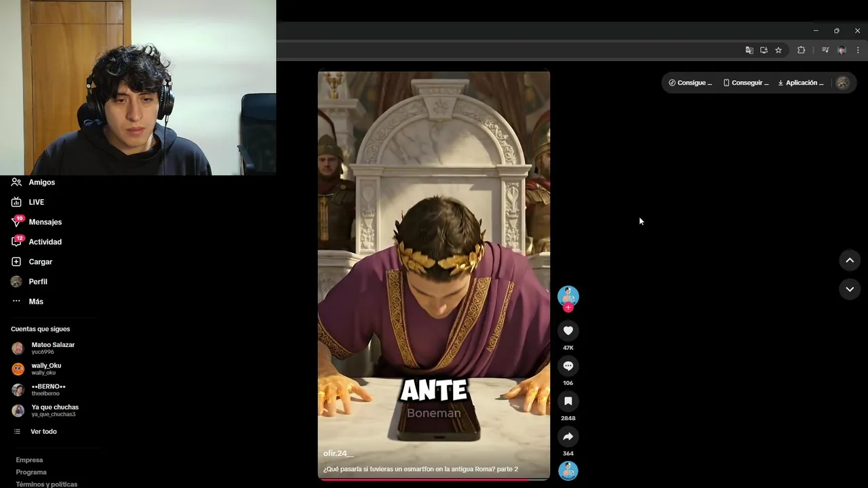Open the ofir.24__ creator username
The width and height of the screenshot is (868, 488).
tap(338, 453)
